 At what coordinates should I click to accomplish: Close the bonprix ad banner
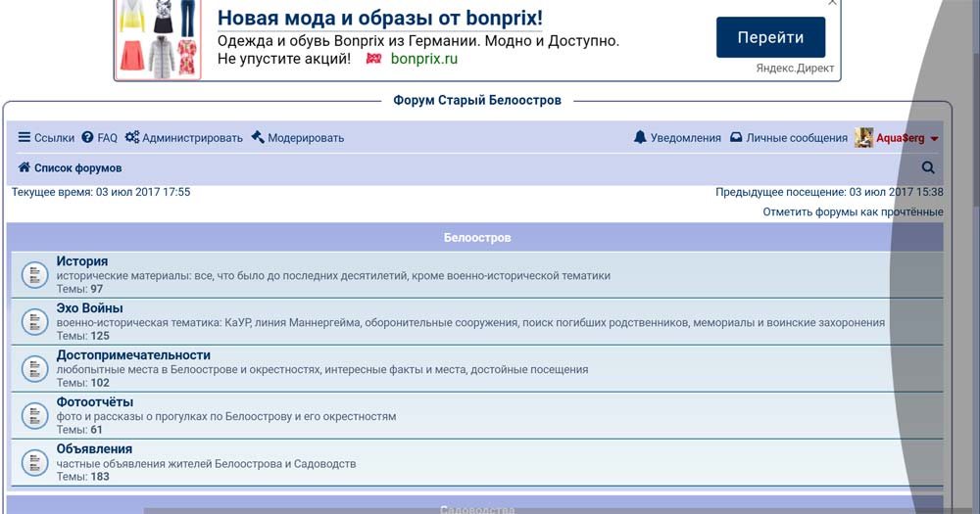click(x=832, y=3)
